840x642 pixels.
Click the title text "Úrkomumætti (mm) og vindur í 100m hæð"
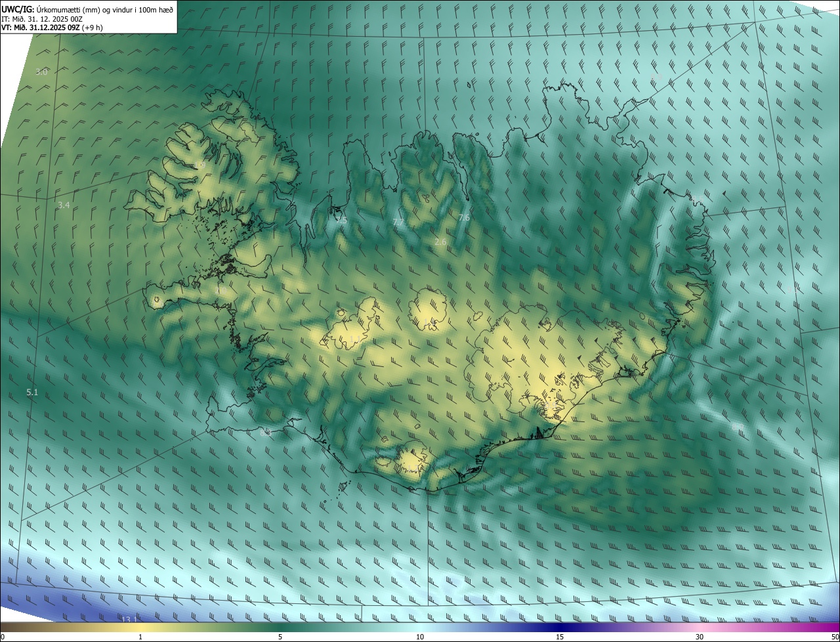tap(105, 9)
